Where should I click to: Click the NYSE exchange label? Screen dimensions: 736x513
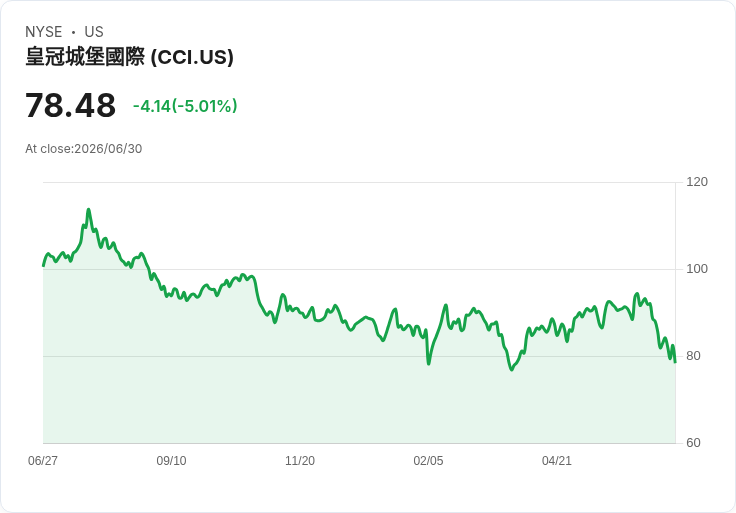44,32
